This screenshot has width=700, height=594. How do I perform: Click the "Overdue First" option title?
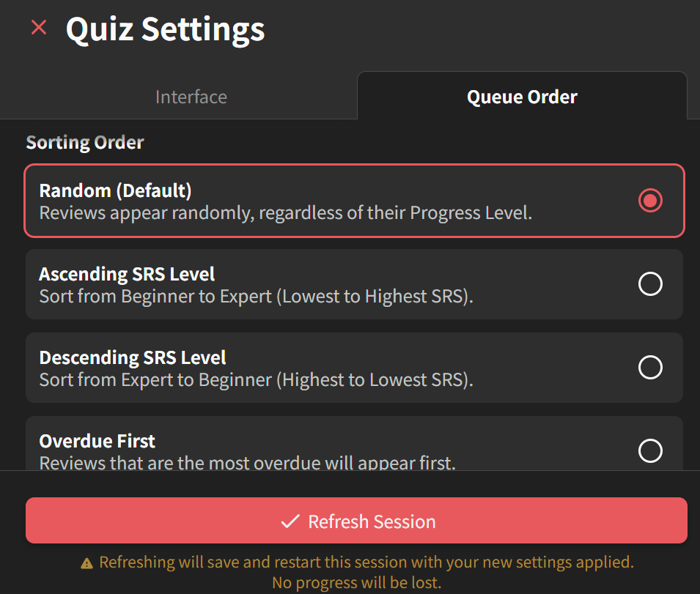(97, 441)
